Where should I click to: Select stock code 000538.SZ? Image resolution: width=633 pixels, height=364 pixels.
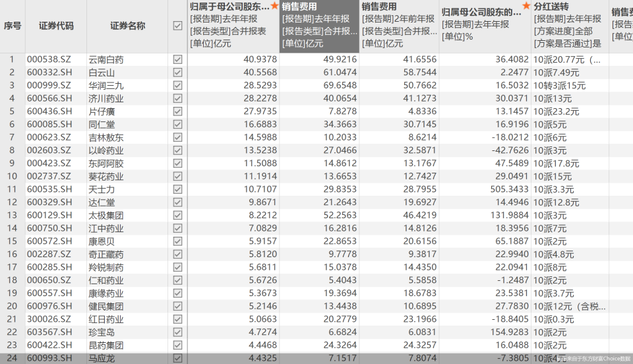point(49,59)
